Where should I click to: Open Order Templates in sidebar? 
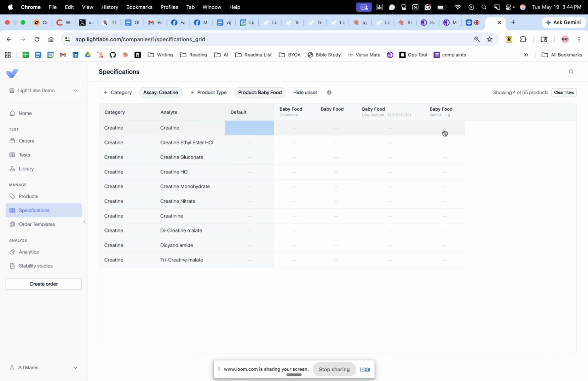tap(37, 224)
